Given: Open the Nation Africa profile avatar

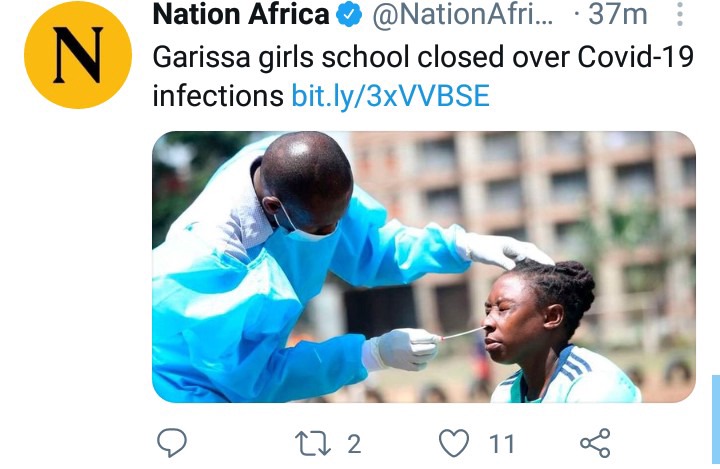Looking at the screenshot, I should (x=78, y=55).
